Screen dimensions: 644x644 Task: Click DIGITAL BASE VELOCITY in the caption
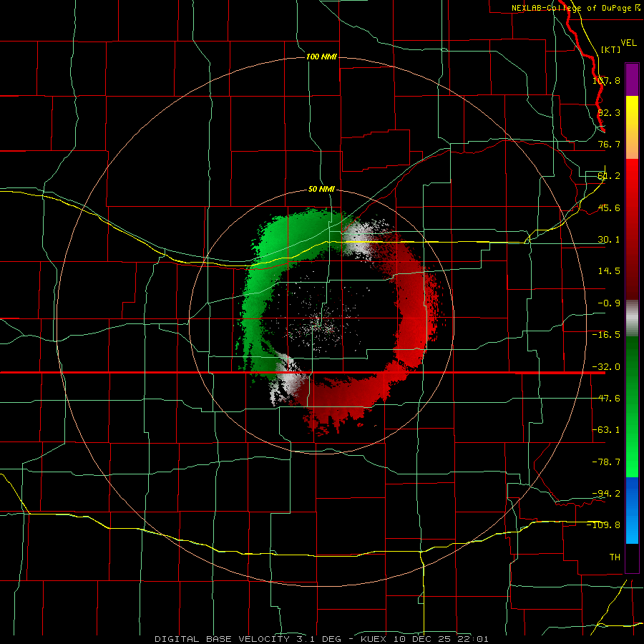pyautogui.click(x=223, y=639)
